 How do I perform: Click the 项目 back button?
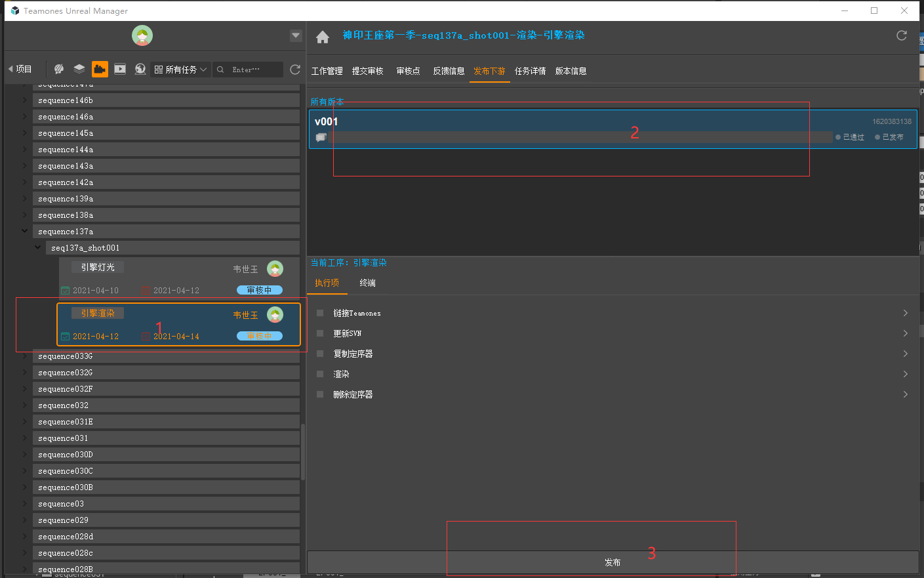[20, 69]
